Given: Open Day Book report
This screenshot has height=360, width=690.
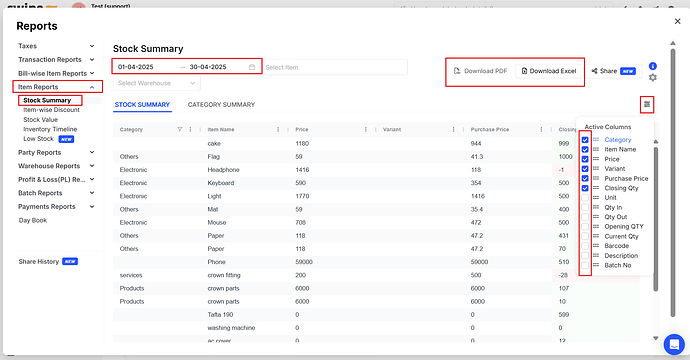Looking at the screenshot, I should [33, 220].
